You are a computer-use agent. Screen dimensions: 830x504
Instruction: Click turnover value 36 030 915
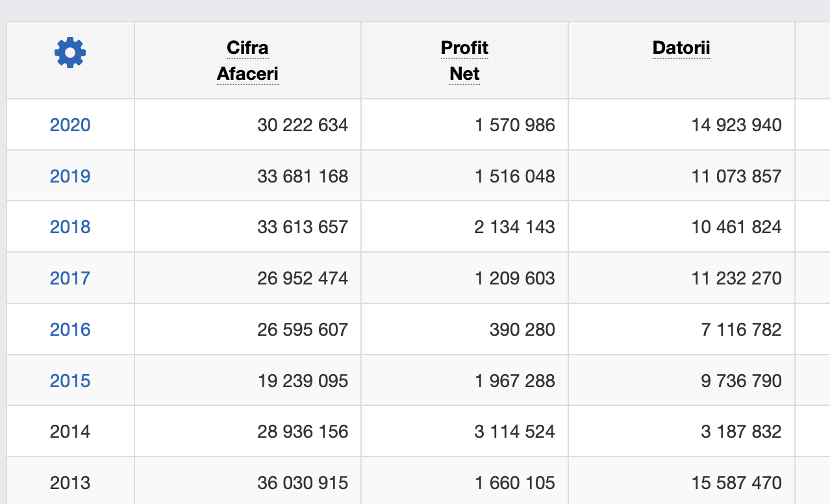click(303, 483)
